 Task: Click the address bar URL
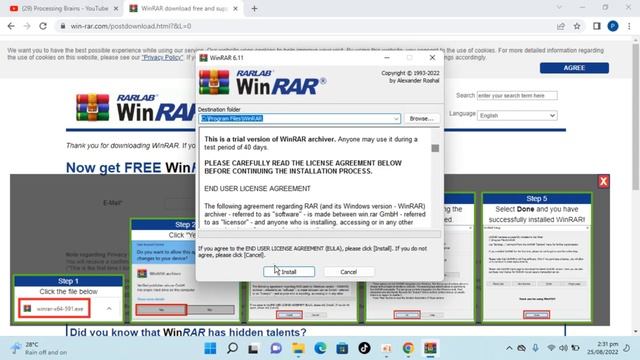click(131, 26)
